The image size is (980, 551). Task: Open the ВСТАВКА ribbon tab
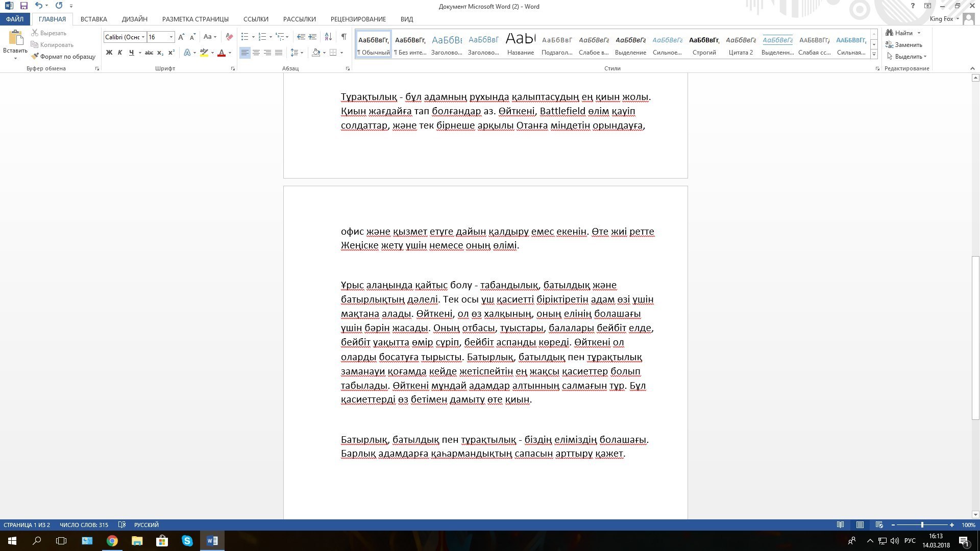(93, 19)
